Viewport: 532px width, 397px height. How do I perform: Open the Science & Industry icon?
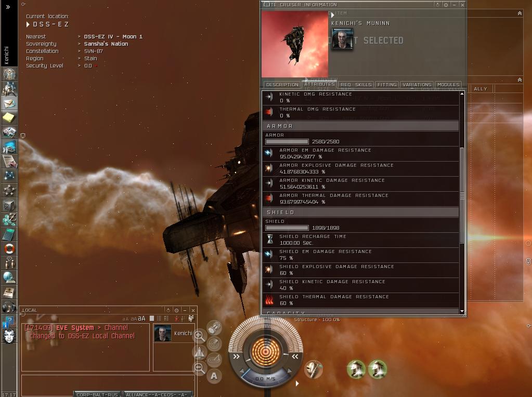(x=9, y=162)
